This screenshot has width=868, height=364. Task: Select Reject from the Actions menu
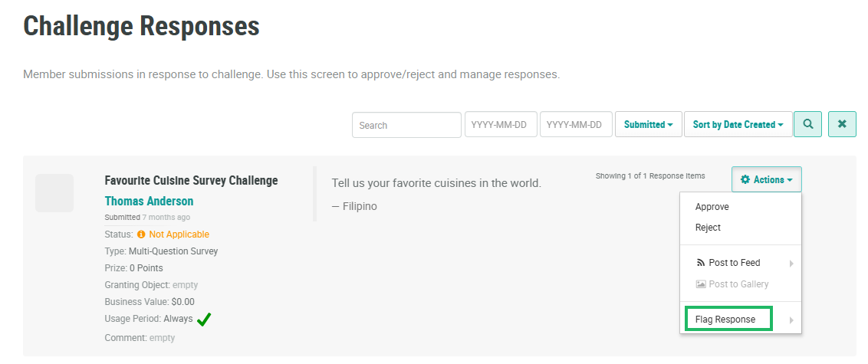pyautogui.click(x=708, y=228)
